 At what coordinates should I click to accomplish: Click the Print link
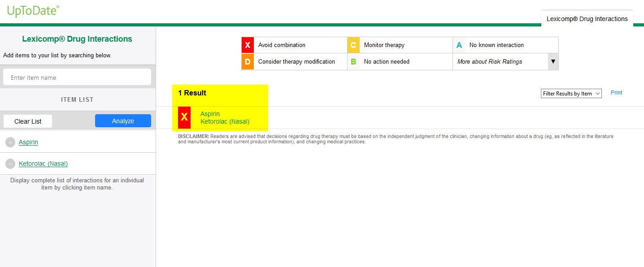616,93
